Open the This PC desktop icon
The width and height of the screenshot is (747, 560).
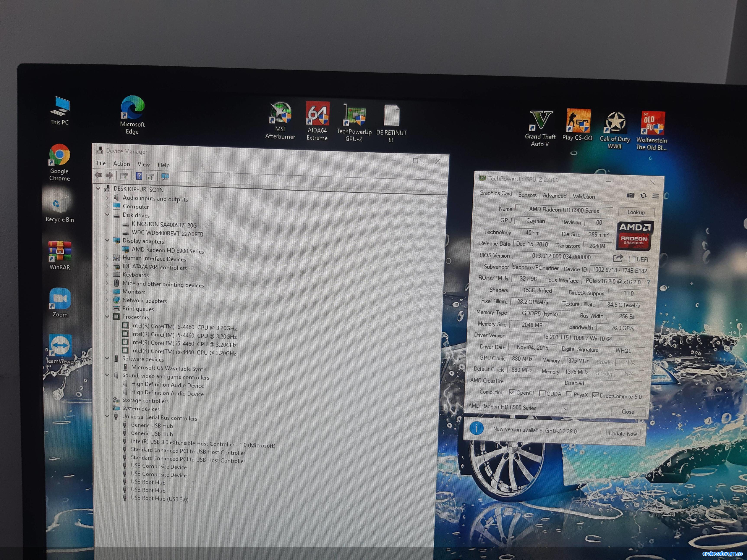point(60,111)
